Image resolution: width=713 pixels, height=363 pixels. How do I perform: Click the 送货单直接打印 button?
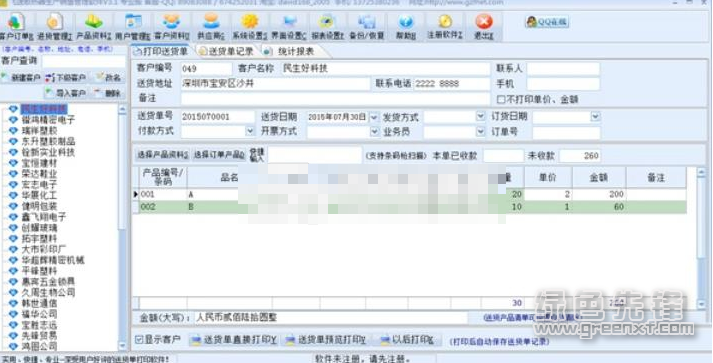tap(233, 340)
